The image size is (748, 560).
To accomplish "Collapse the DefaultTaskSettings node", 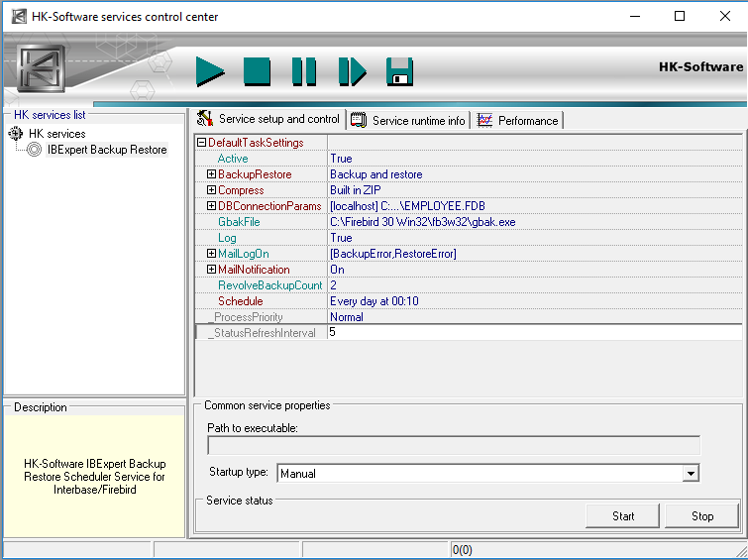I will point(202,143).
